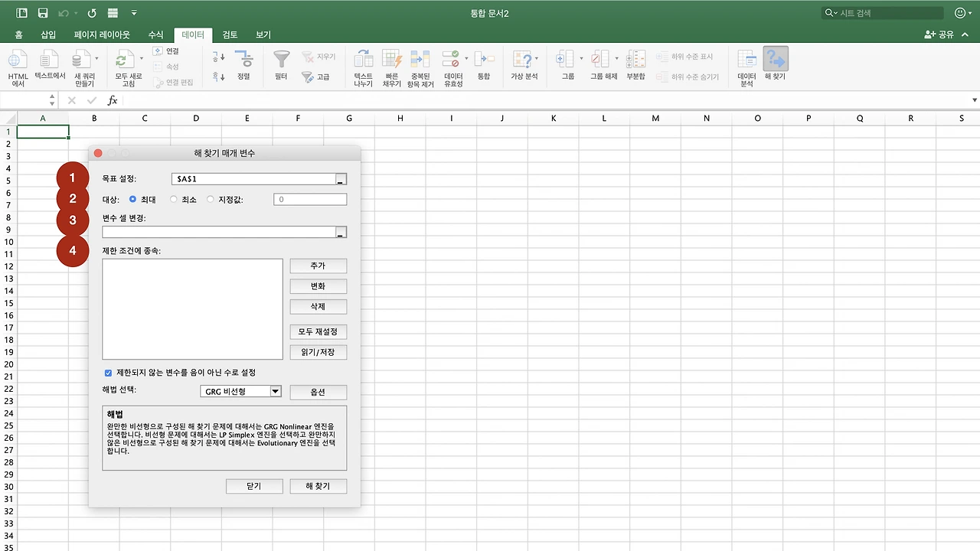This screenshot has width=980, height=551.
Task: Open the 정렬 sort dialog icon
Action: pyautogui.click(x=243, y=60)
